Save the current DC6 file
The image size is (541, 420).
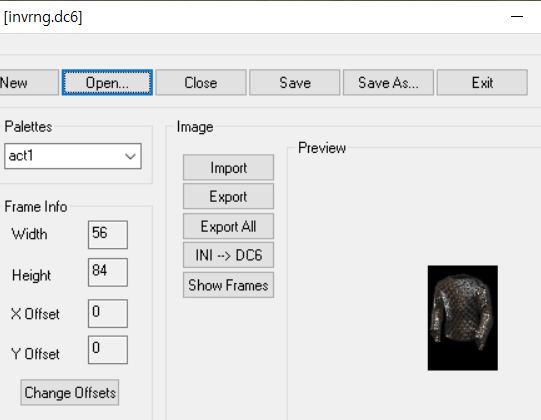(x=295, y=82)
